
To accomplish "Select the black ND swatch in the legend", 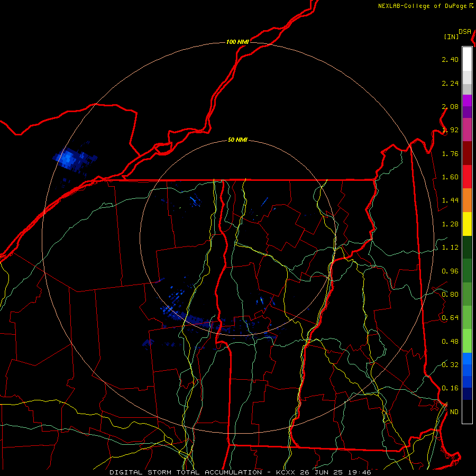I will [x=467, y=411].
